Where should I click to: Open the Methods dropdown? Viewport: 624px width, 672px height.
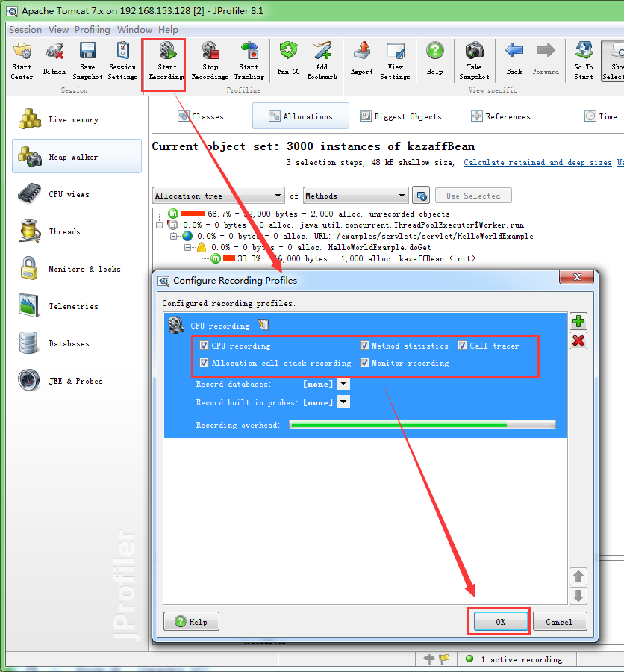click(356, 196)
